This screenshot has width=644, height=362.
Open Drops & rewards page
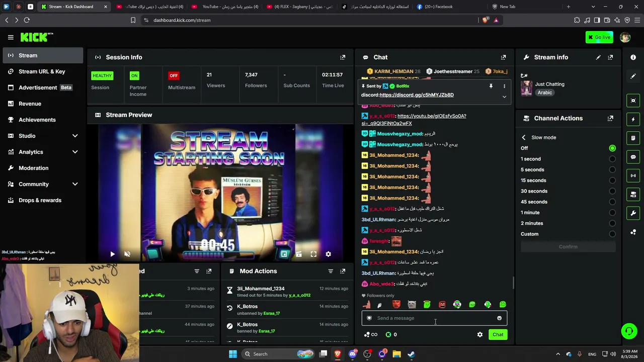43,200
